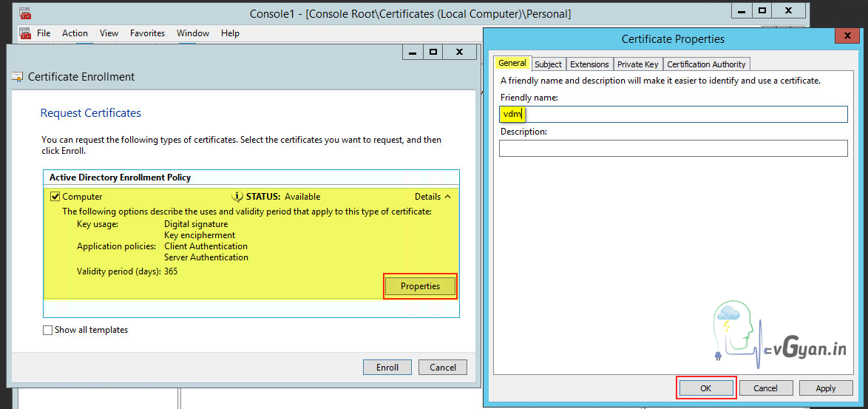Image resolution: width=868 pixels, height=409 pixels.
Task: Click the Enroll button
Action: point(387,367)
